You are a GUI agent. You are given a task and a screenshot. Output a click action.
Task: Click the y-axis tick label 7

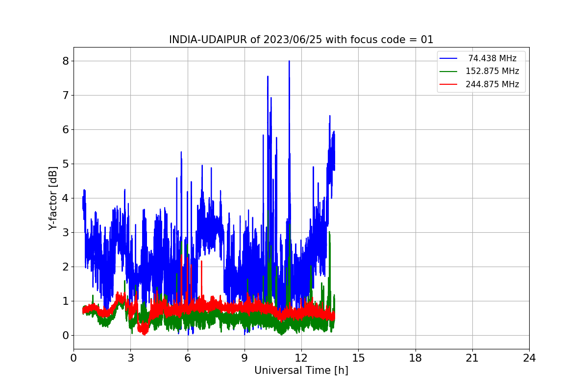[65, 96]
